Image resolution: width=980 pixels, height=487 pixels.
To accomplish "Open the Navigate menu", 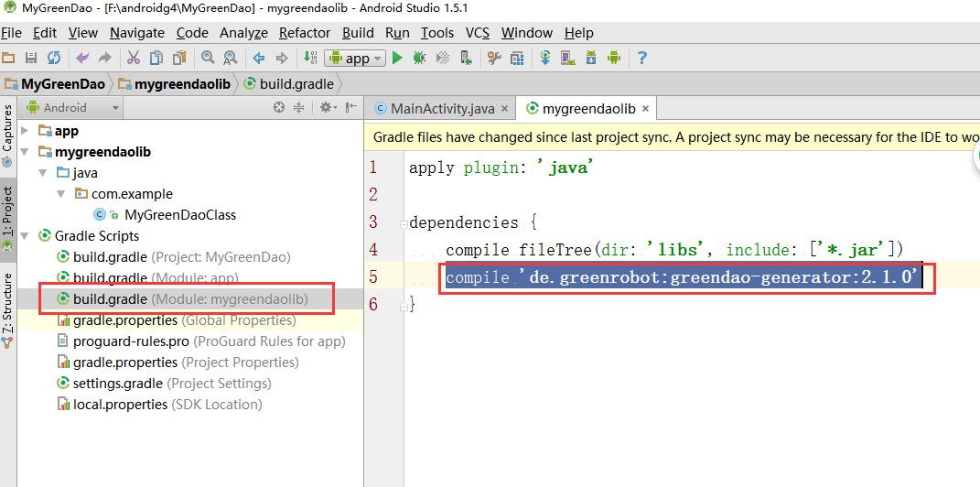I will (x=137, y=33).
